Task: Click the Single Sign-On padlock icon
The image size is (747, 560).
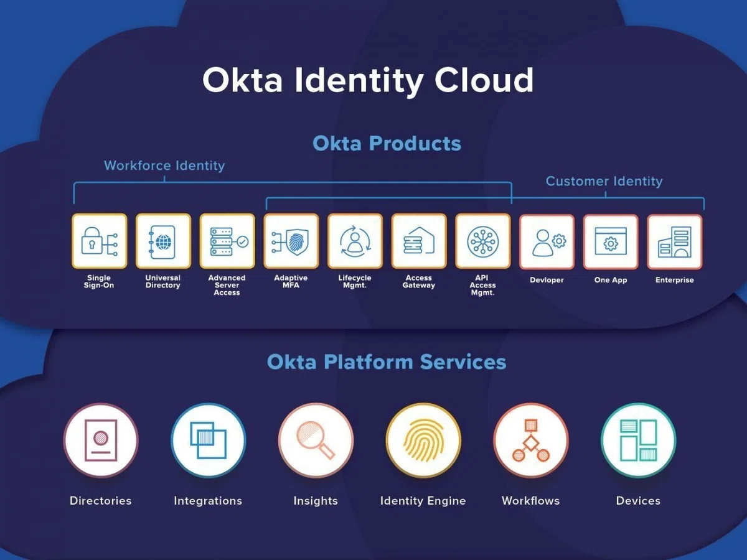Action: [99, 241]
